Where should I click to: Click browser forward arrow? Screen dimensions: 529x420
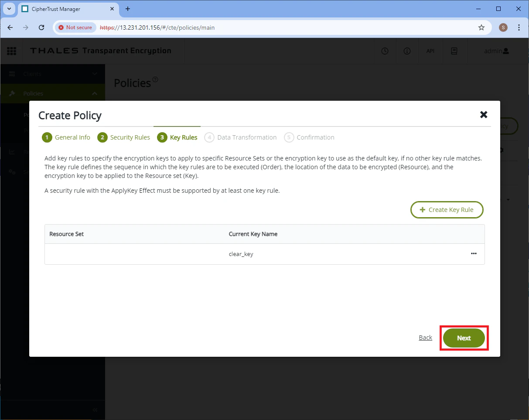pyautogui.click(x=26, y=27)
